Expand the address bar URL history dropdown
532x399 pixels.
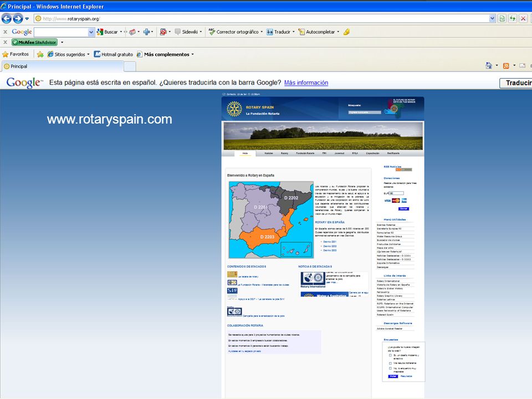tap(492, 19)
